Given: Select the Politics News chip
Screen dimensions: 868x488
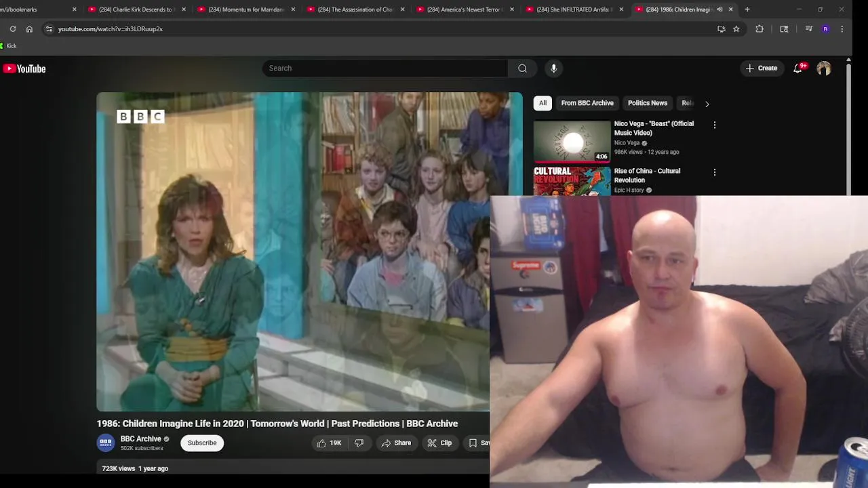Looking at the screenshot, I should pos(648,103).
